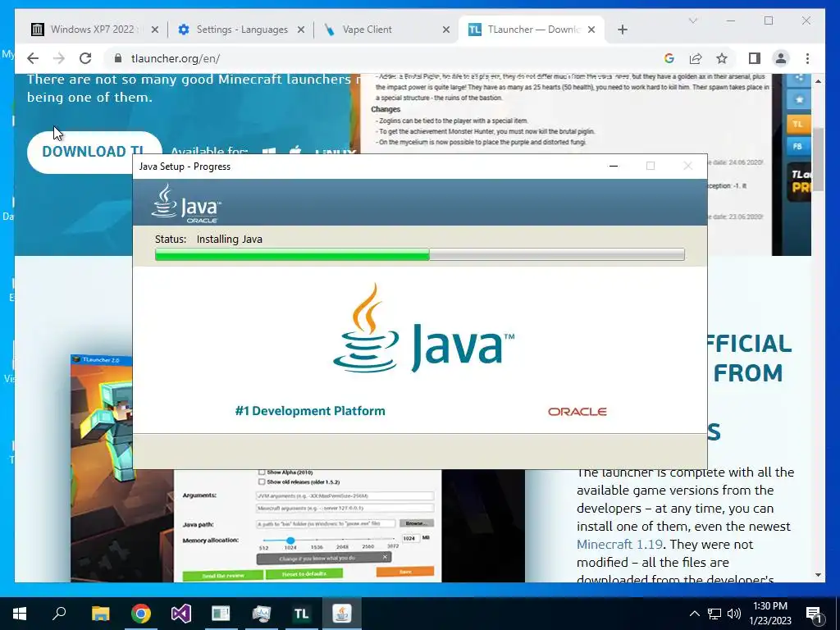This screenshot has width=840, height=630.
Task: Open Visual Studio from taskbar
Action: [x=181, y=614]
